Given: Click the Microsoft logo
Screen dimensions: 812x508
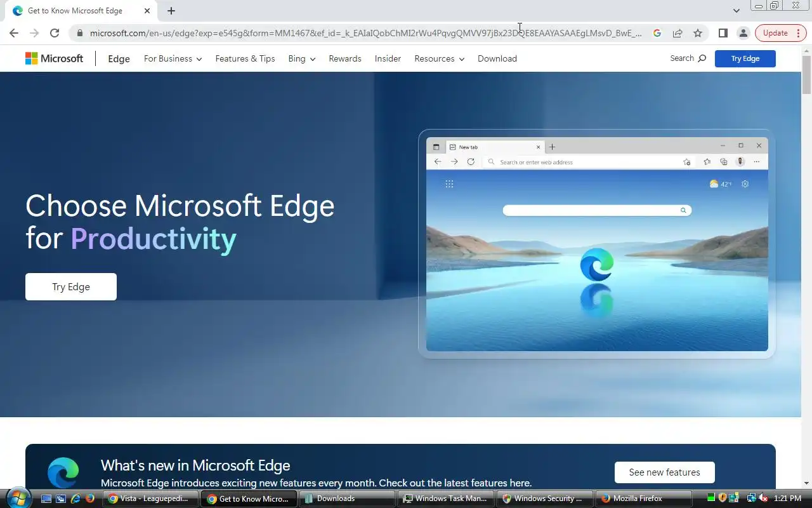Looking at the screenshot, I should tap(54, 58).
